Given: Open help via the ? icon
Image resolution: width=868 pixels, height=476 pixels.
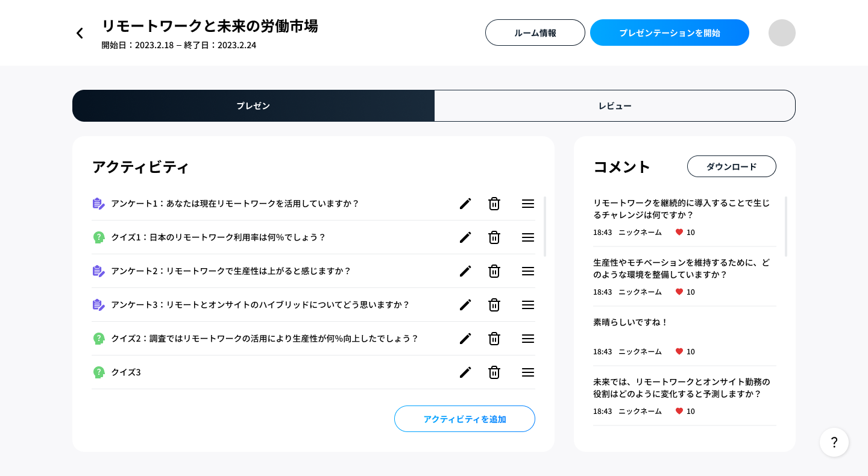Looking at the screenshot, I should [834, 442].
